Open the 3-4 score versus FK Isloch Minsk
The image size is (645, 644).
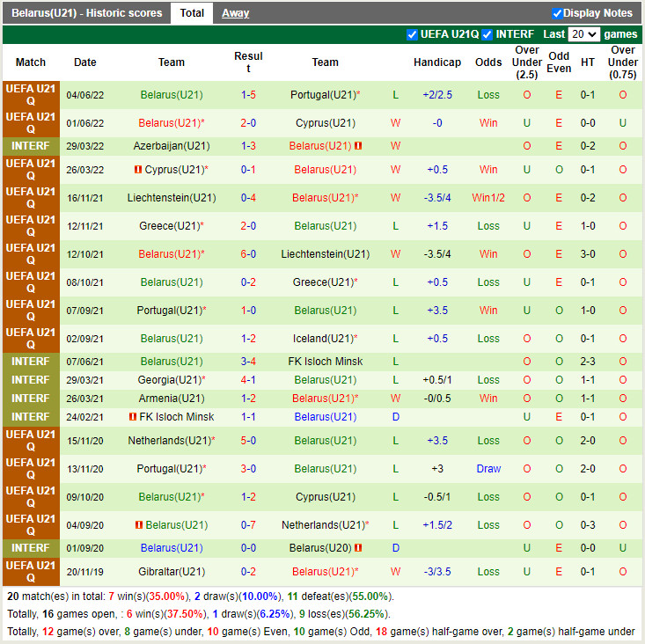[x=248, y=362]
